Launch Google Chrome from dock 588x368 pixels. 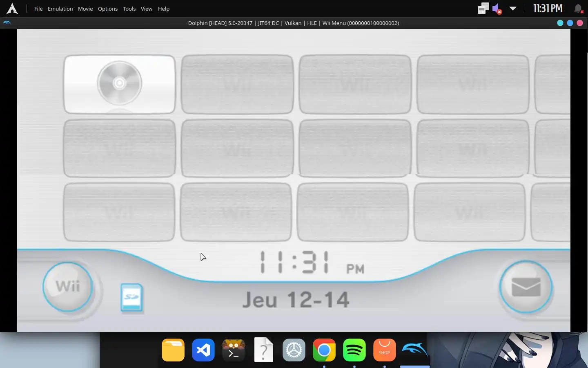[324, 350]
